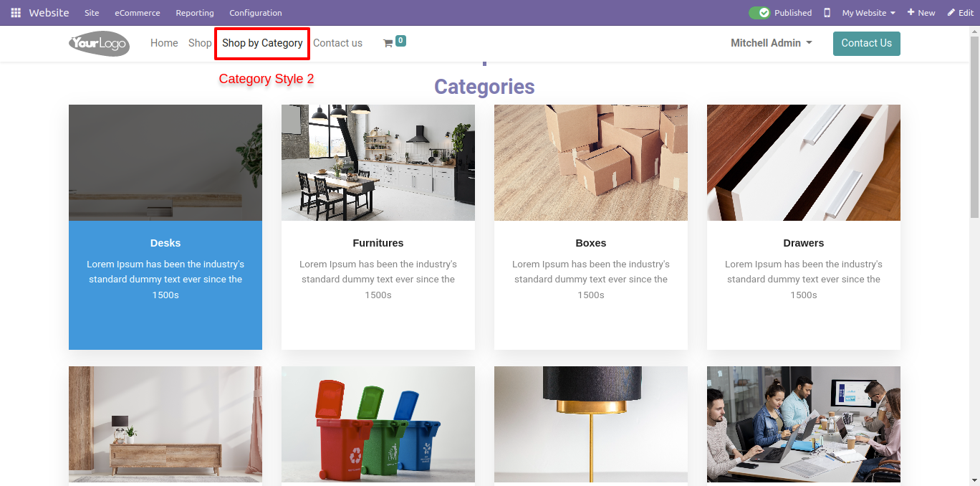Click the Lorem Ipsum text under Desks

[165, 280]
